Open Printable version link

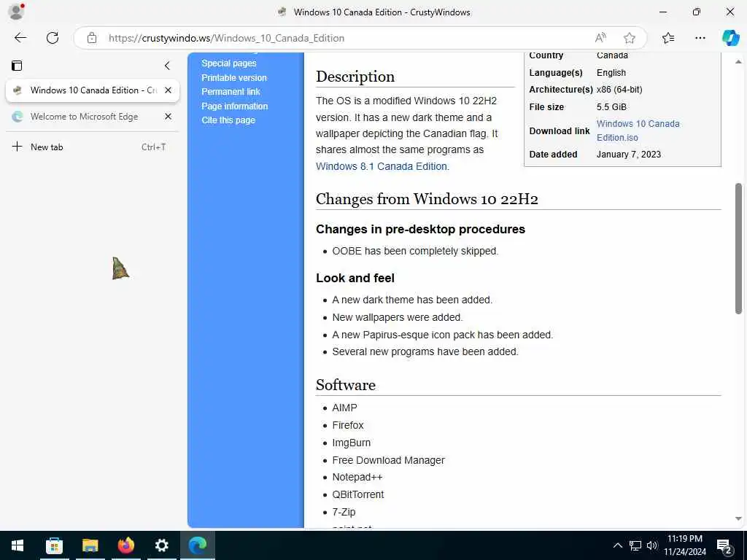[x=234, y=77]
